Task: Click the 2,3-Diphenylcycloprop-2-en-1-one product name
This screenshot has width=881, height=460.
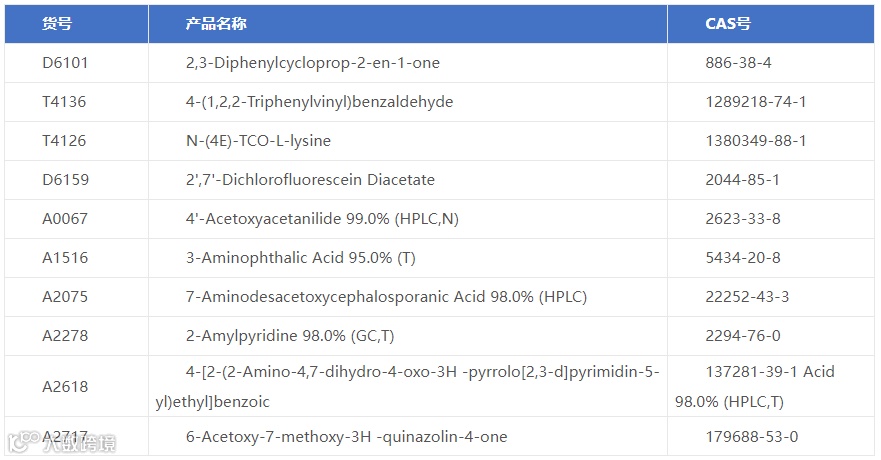Action: [312, 63]
